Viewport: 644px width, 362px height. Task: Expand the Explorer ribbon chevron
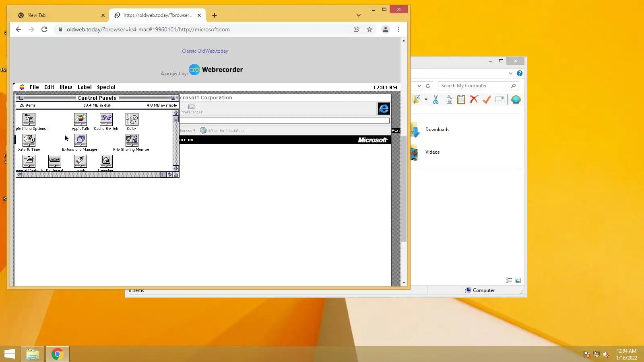[x=511, y=73]
